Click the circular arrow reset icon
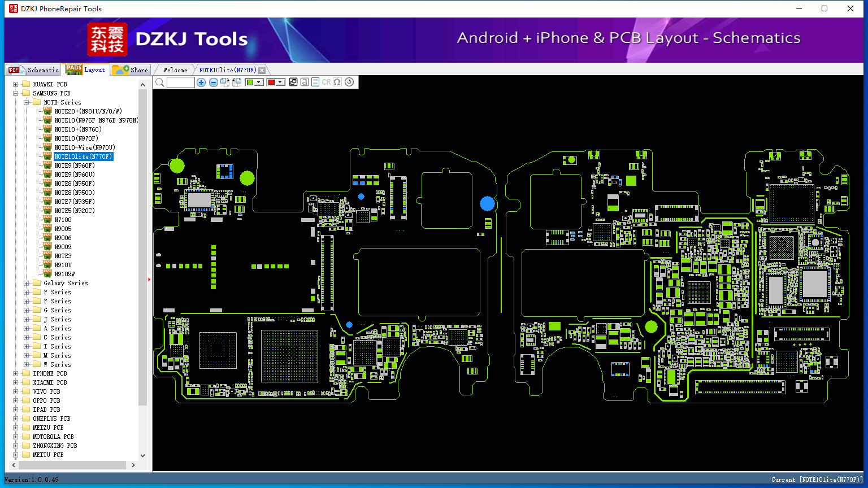Viewport: 868px width, 488px height. [349, 82]
